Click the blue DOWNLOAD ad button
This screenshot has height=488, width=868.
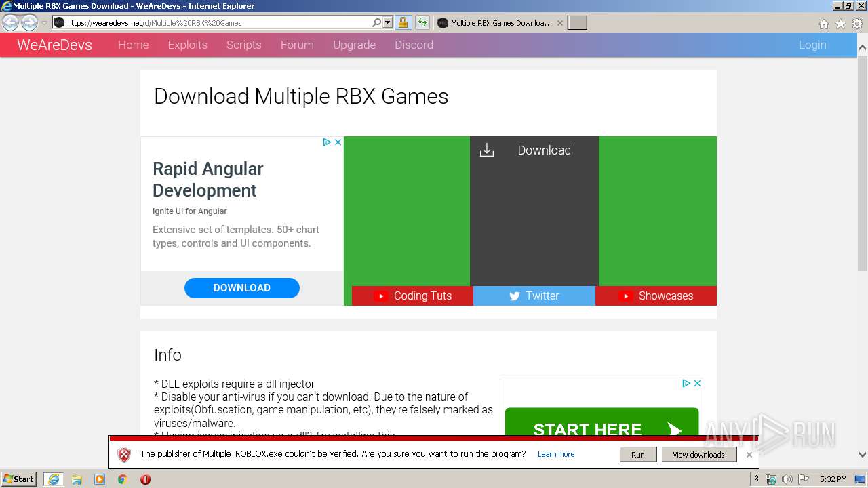pyautogui.click(x=241, y=288)
